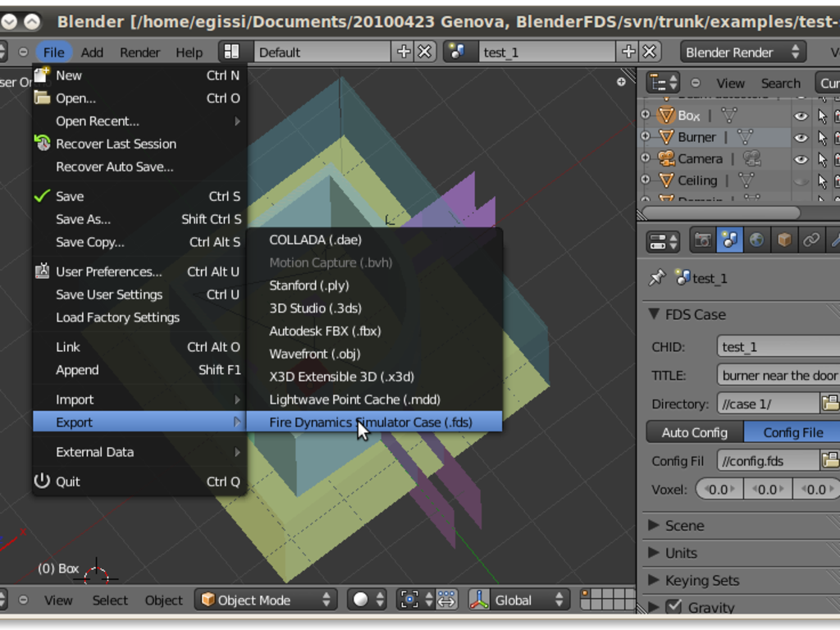This screenshot has width=840, height=630.
Task: Open the Object Constraints tab
Action: 810,240
